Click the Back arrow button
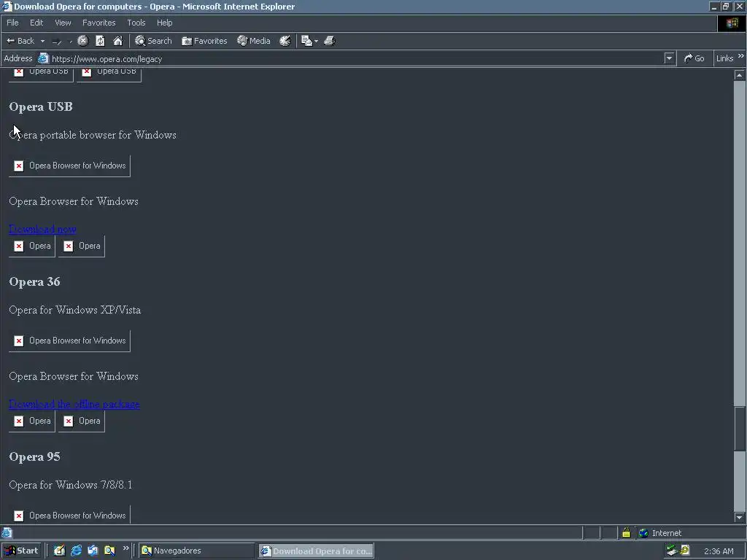Viewport: 747px width, 560px height. 20,41
